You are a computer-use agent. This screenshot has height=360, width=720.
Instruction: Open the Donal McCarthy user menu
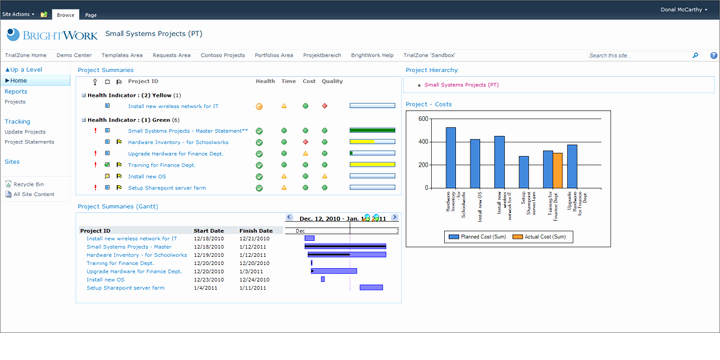pos(683,10)
